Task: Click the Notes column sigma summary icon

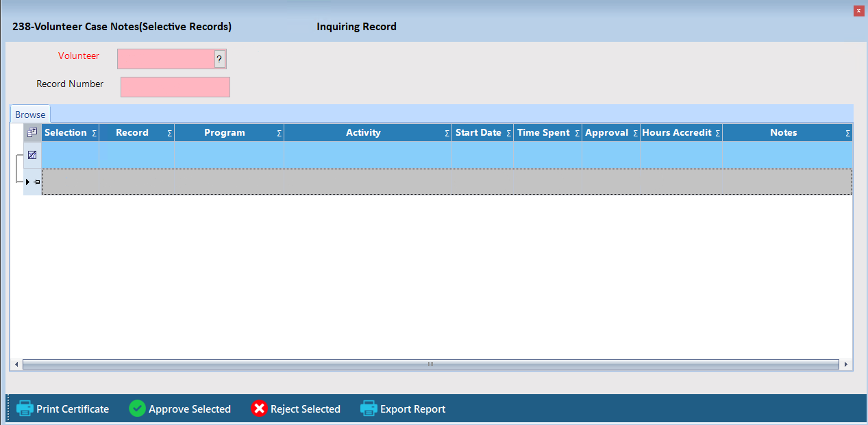Action: (x=847, y=133)
